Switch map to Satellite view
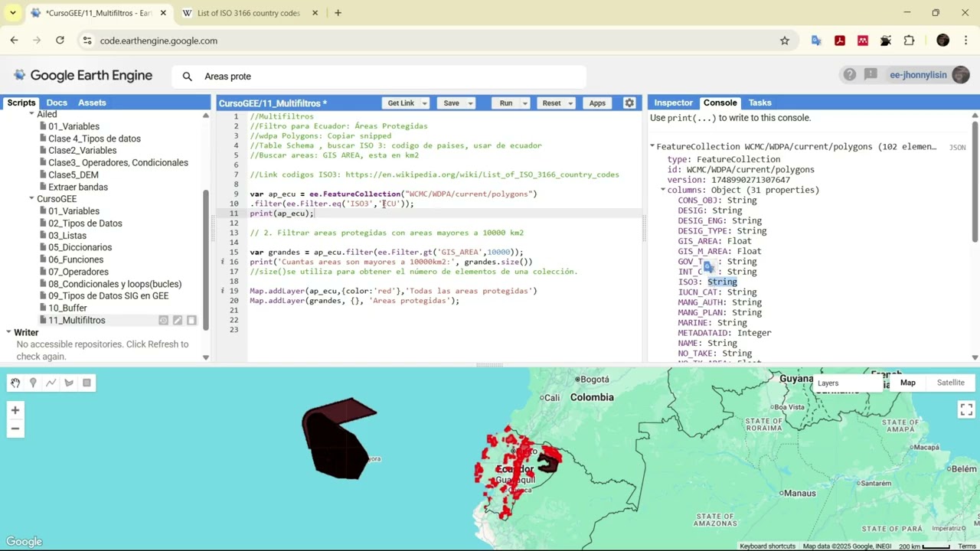980x551 pixels. coord(950,383)
